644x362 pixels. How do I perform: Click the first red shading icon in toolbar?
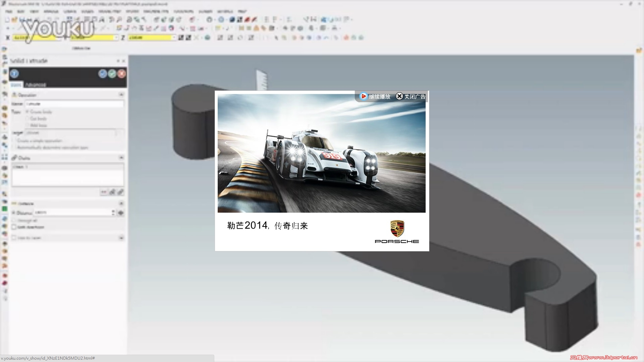(x=247, y=20)
